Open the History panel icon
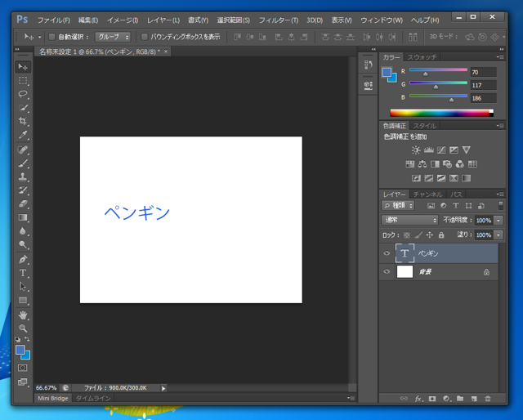This screenshot has height=420, width=523. click(369, 65)
